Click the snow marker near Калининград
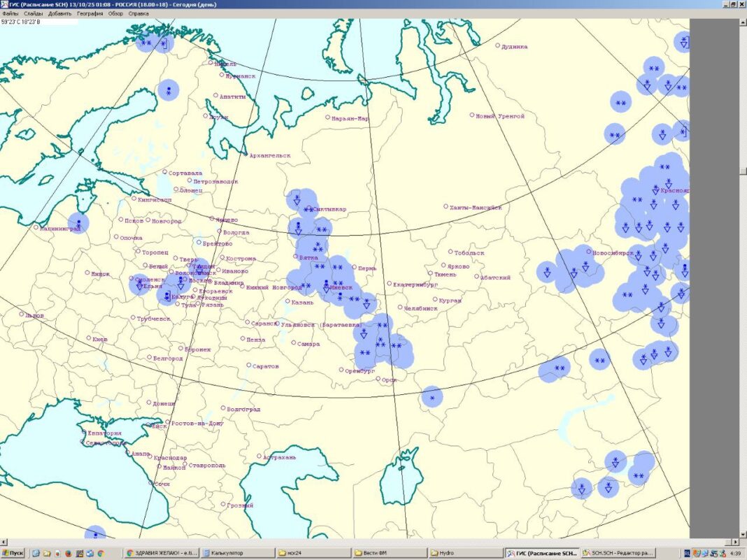 [x=78, y=223]
